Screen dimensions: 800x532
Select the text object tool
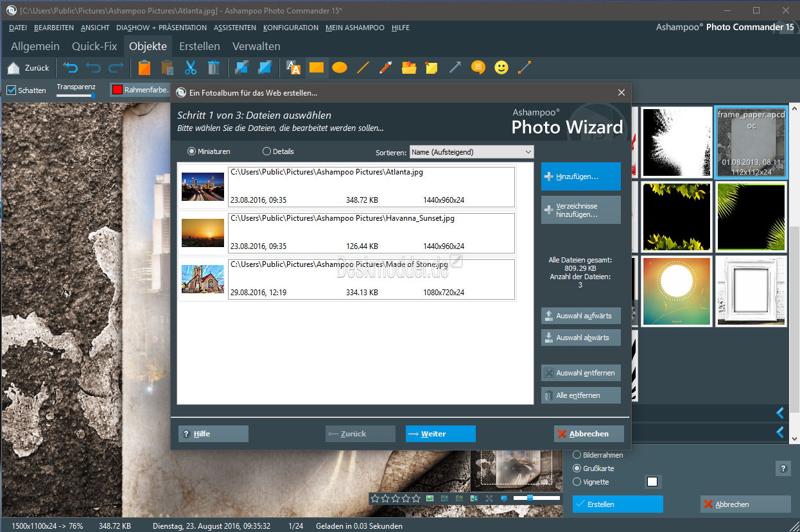coord(293,67)
